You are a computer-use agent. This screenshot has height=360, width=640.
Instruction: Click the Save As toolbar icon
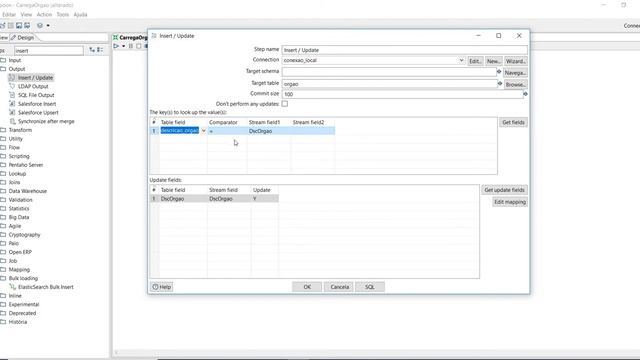tap(27, 25)
